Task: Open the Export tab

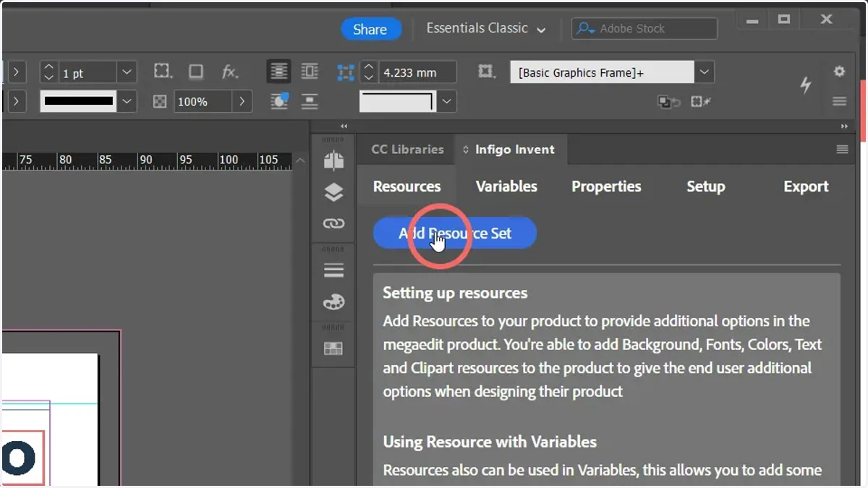Action: pyautogui.click(x=806, y=187)
